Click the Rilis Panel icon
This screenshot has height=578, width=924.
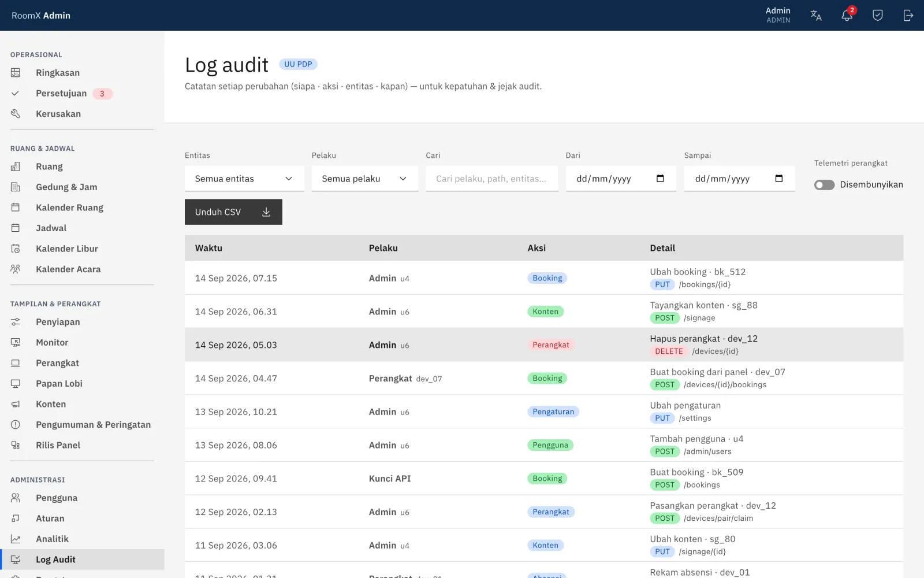(x=16, y=445)
